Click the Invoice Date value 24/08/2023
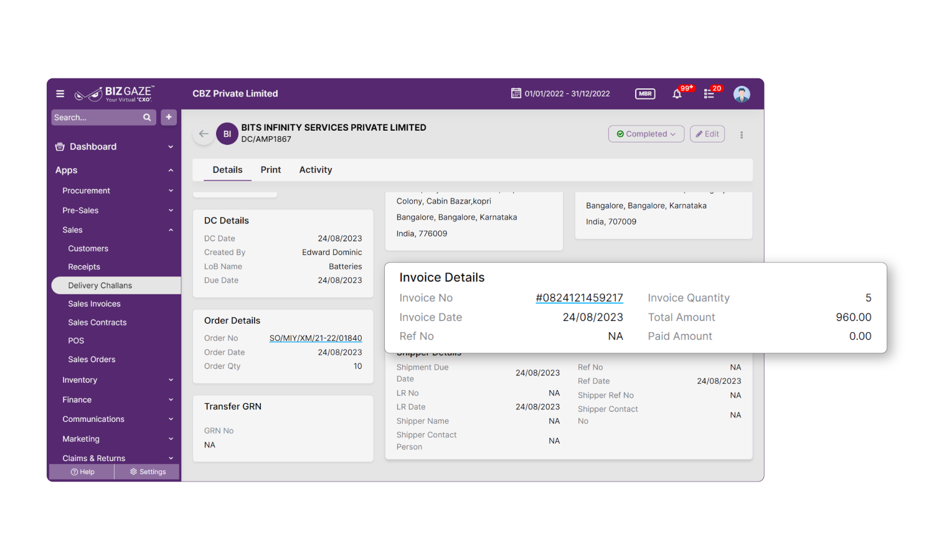The height and width of the screenshot is (560, 934). 593,317
